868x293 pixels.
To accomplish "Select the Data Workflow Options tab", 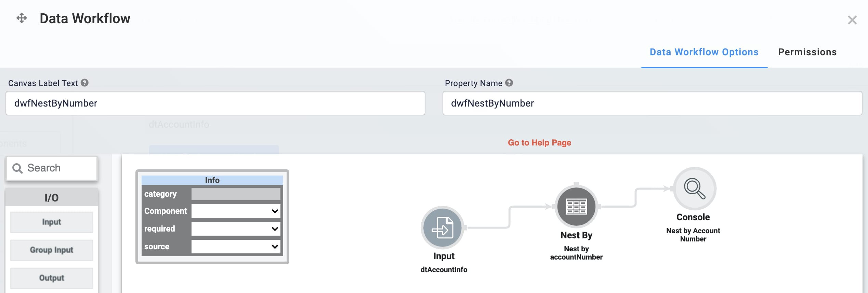I will pyautogui.click(x=704, y=52).
